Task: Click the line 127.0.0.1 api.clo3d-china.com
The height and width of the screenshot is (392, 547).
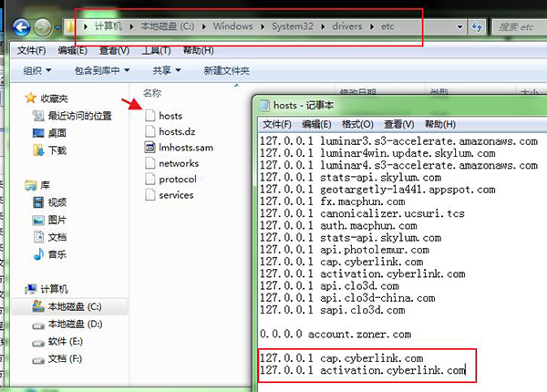Action: click(347, 298)
